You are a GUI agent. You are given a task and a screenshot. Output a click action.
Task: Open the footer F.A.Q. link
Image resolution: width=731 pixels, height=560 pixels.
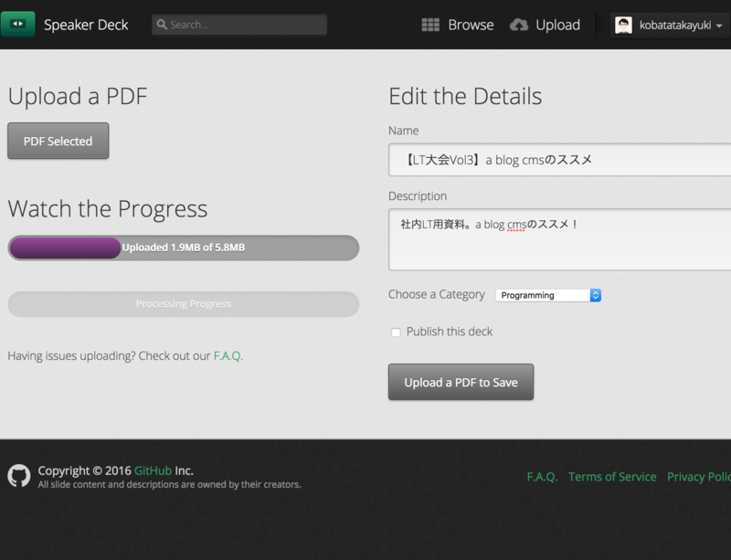[542, 477]
